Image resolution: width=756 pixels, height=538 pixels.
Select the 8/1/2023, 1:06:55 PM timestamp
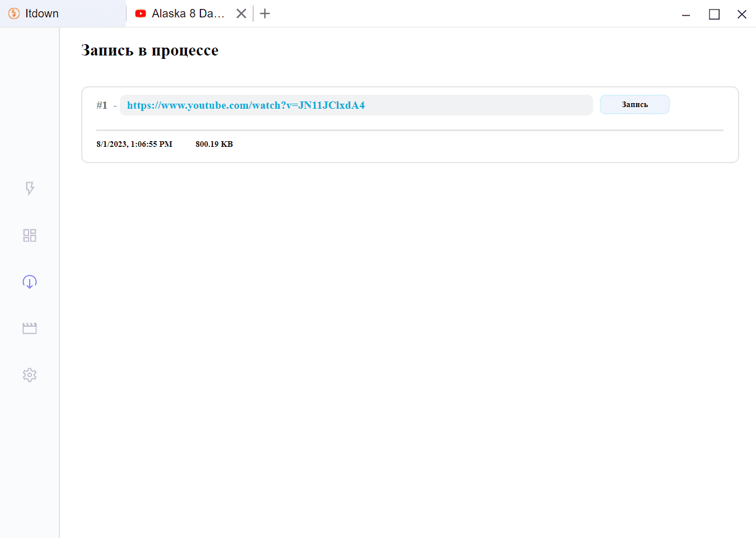tap(134, 144)
